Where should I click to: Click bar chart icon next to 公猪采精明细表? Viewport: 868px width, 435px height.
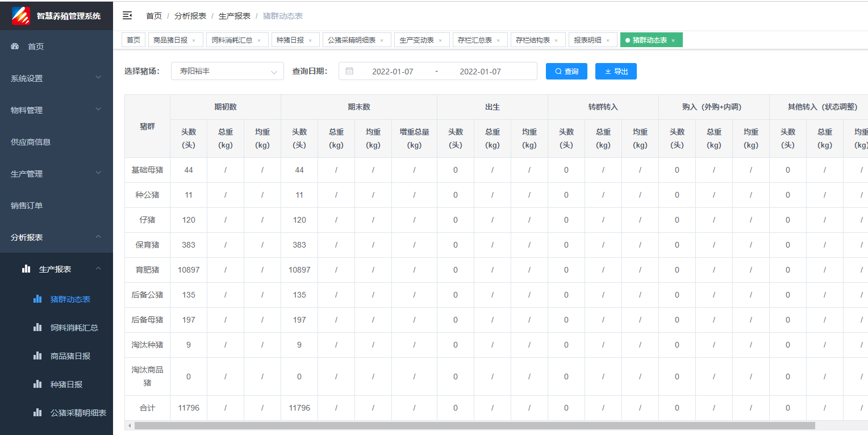tap(37, 412)
